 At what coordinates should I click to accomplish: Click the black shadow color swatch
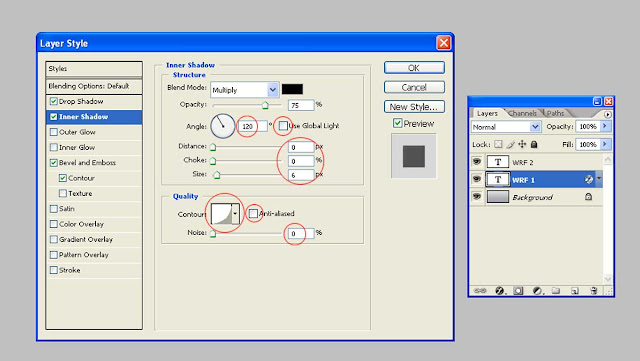(292, 89)
